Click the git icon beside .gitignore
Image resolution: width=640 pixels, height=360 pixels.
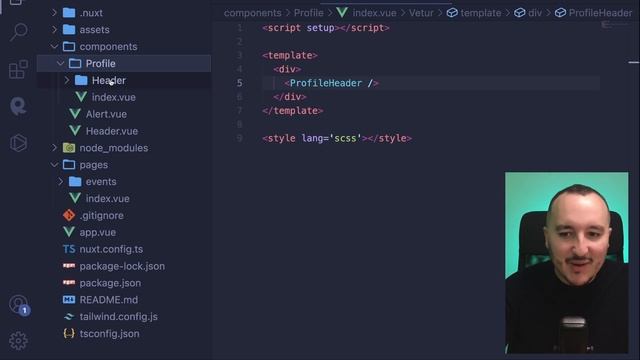tap(69, 215)
